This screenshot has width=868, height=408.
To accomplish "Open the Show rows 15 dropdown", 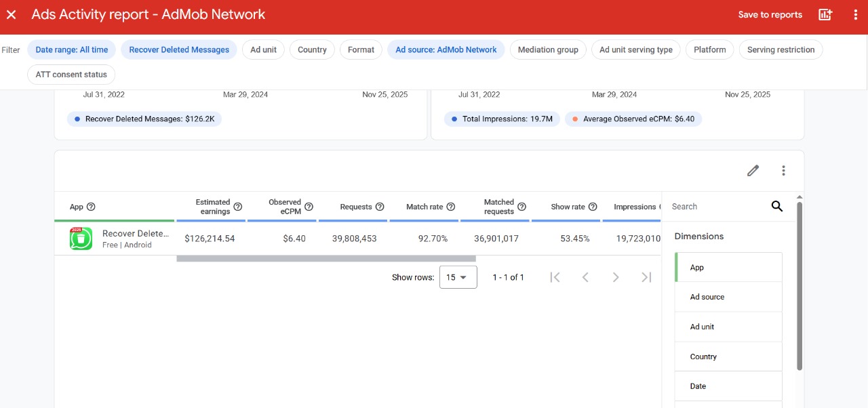I will pos(458,277).
